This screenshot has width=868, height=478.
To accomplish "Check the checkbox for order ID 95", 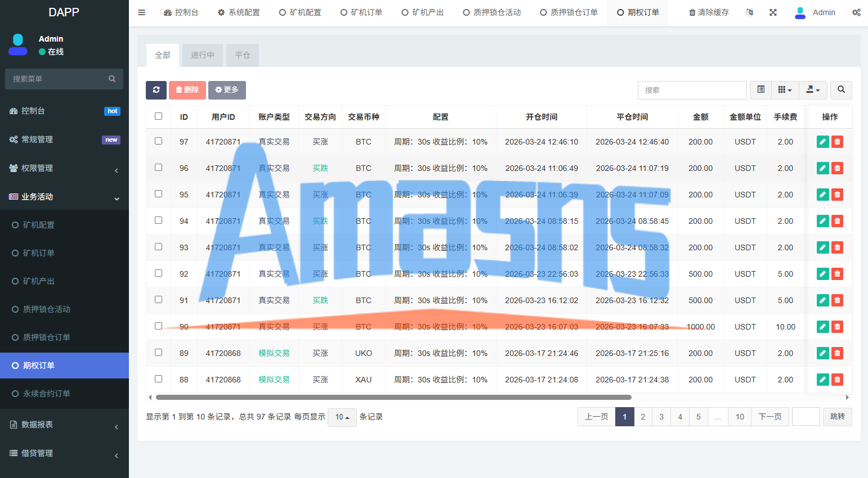I will (x=158, y=194).
